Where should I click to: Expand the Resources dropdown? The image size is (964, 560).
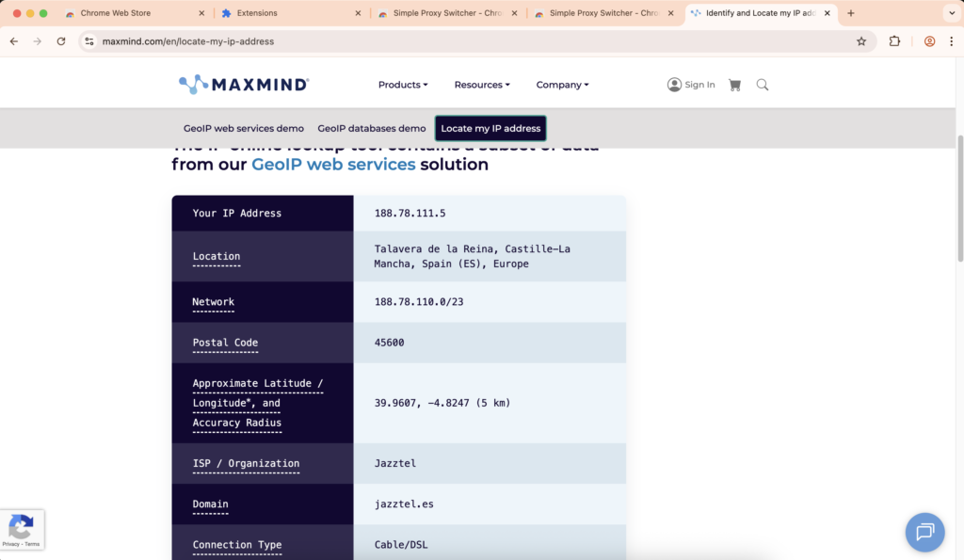point(482,85)
